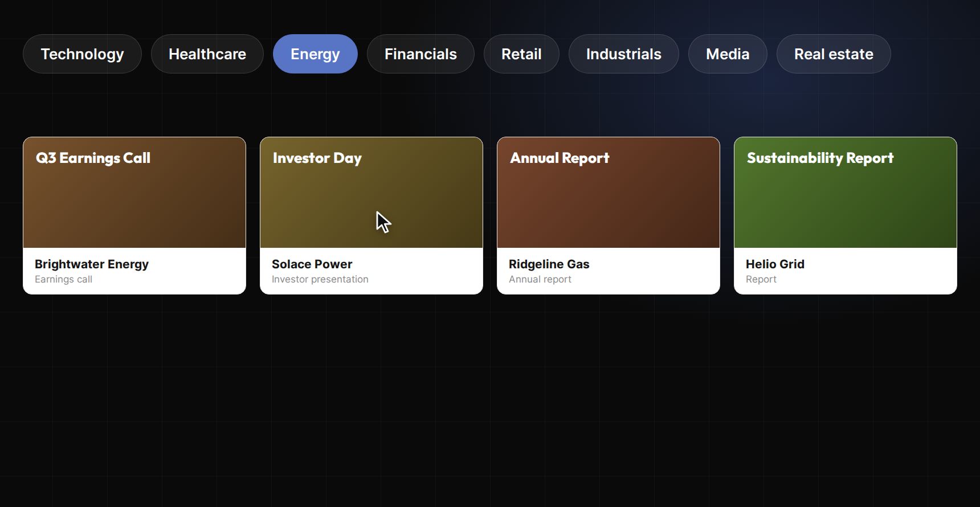Click the active Energy filter pill
Viewport: 980px width, 507px height.
315,54
